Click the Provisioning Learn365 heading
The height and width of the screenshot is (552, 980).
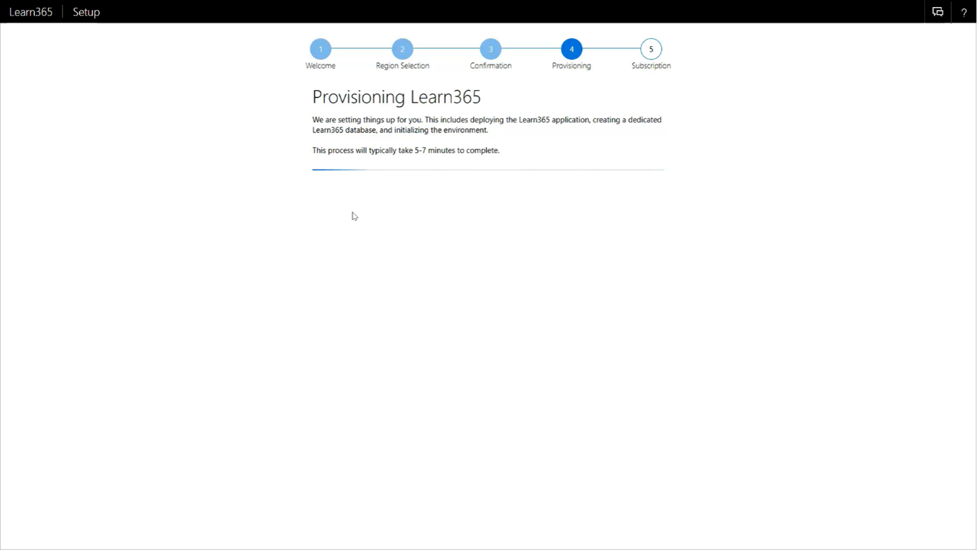[398, 97]
